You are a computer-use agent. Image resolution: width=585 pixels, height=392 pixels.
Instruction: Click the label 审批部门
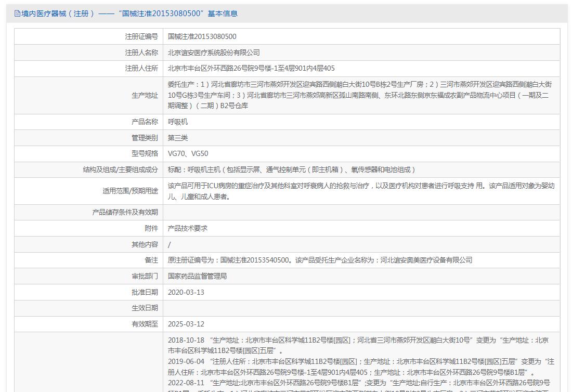pyautogui.click(x=145, y=276)
